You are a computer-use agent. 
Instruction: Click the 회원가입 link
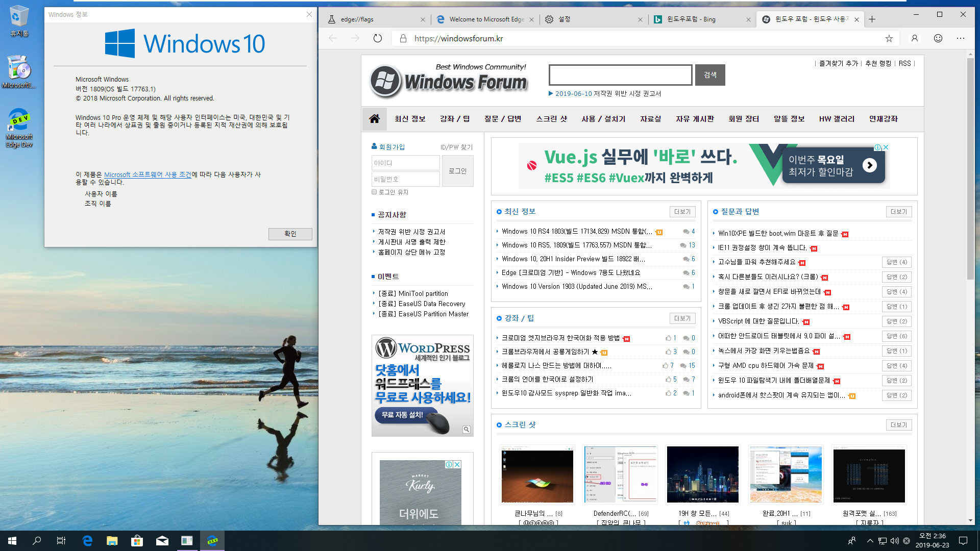pyautogui.click(x=392, y=147)
